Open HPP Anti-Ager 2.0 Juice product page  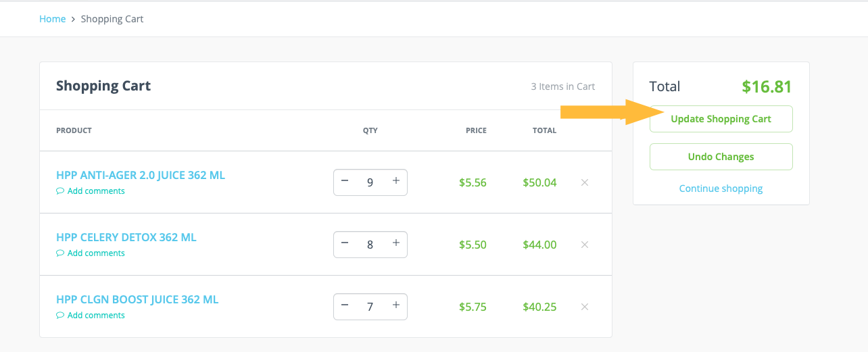pyautogui.click(x=141, y=176)
